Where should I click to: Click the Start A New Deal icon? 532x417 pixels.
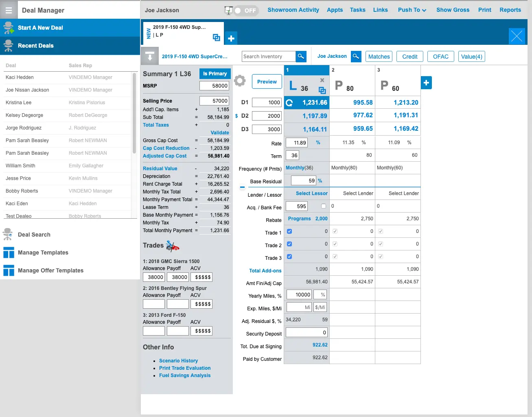[x=8, y=27]
